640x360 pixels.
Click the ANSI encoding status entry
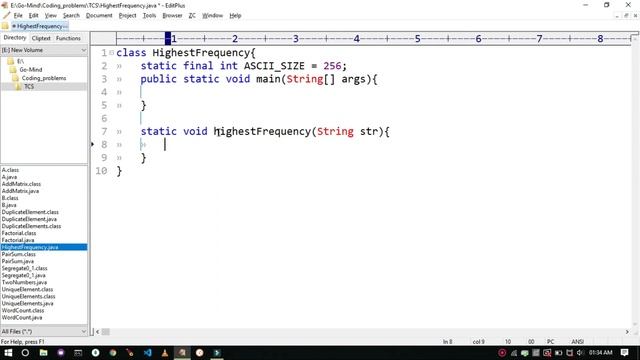[577, 342]
